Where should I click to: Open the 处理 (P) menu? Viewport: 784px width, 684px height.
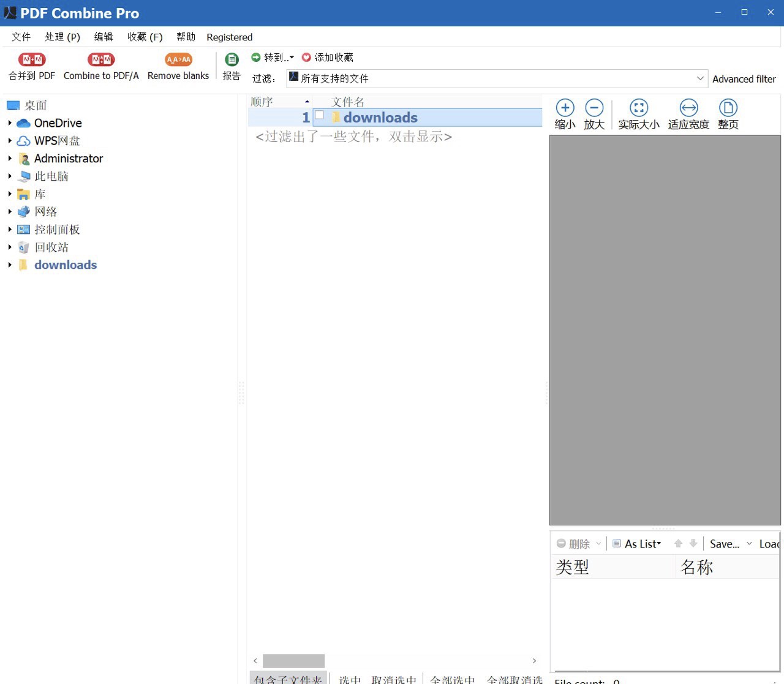[x=62, y=37]
